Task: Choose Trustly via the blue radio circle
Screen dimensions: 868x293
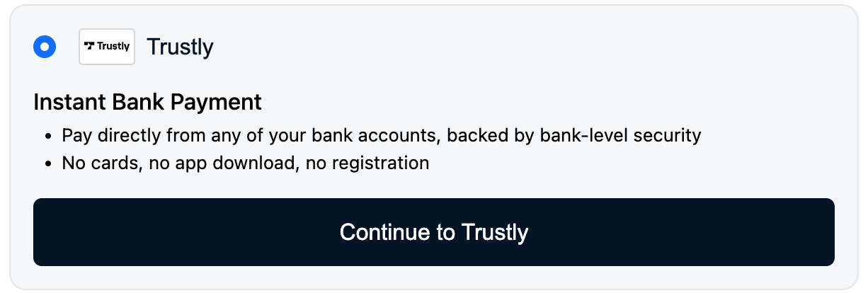Action: point(45,47)
